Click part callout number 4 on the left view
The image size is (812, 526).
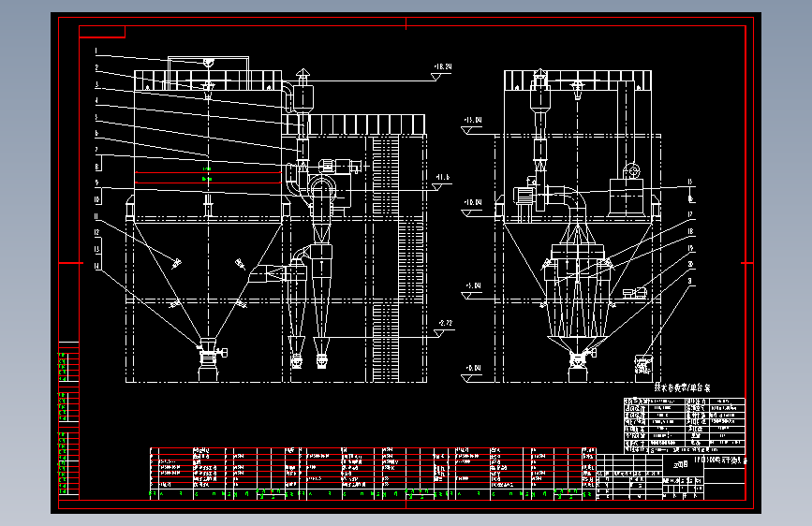point(96,100)
